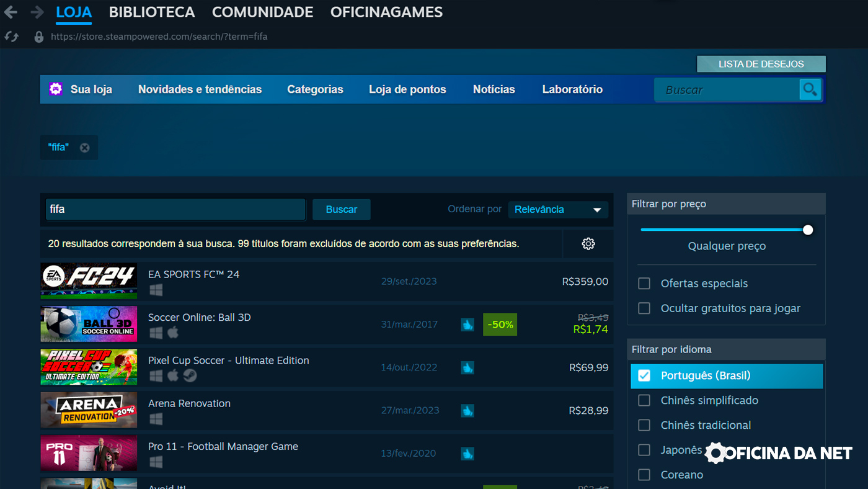The height and width of the screenshot is (489, 868).
Task: Open Novidades e tendências menu
Action: (200, 89)
